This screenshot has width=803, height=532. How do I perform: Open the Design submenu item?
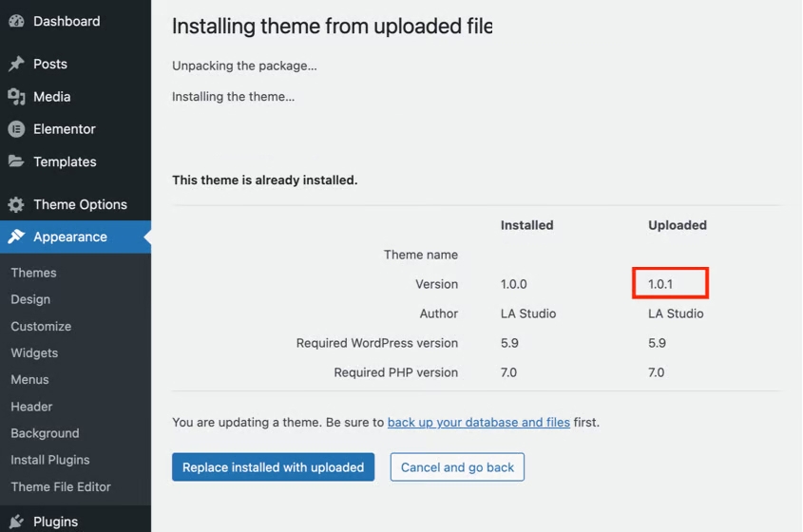30,299
